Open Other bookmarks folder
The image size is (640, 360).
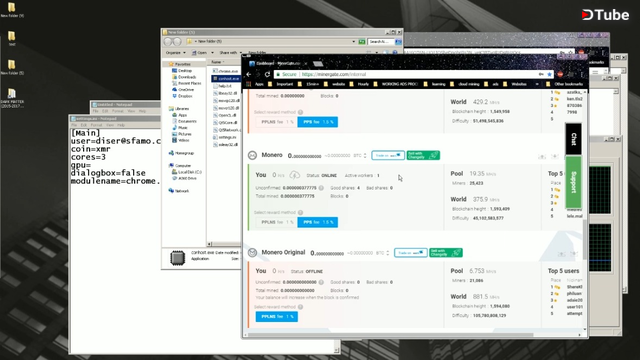pyautogui.click(x=565, y=84)
